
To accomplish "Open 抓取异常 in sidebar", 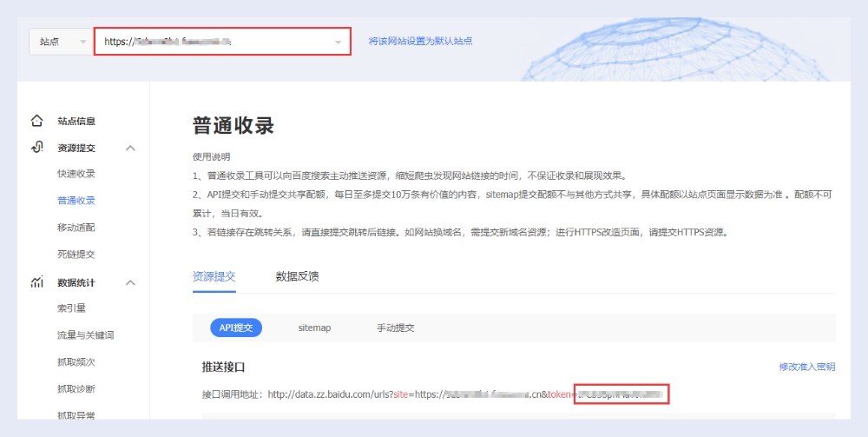I will [x=76, y=414].
